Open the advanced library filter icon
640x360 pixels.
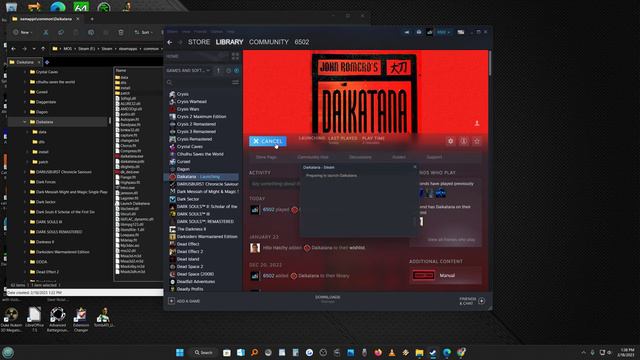pos(236,82)
